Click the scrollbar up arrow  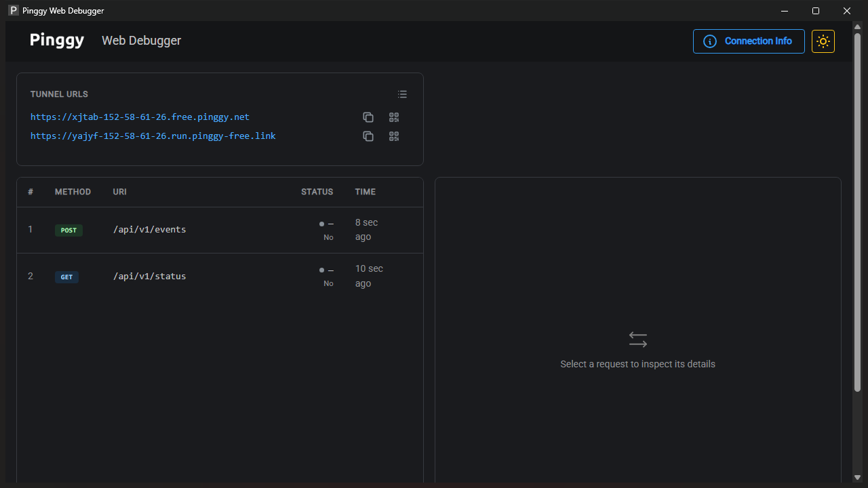pos(857,26)
